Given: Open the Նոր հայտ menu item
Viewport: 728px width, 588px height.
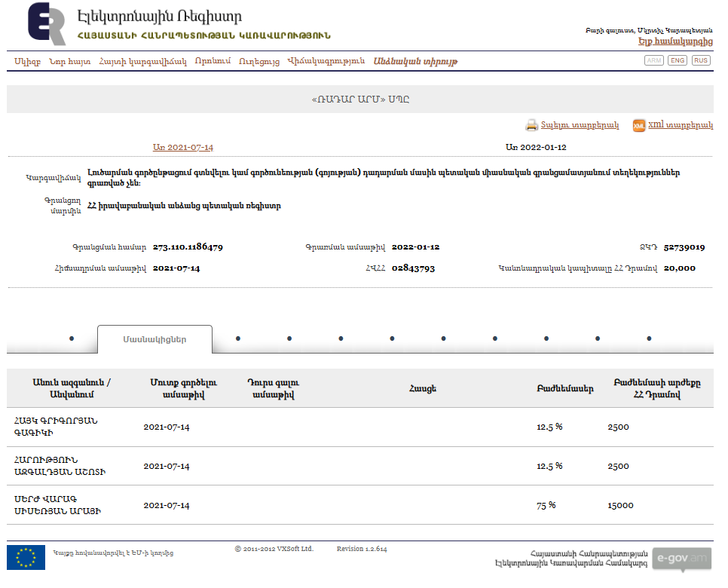Looking at the screenshot, I should [70, 61].
